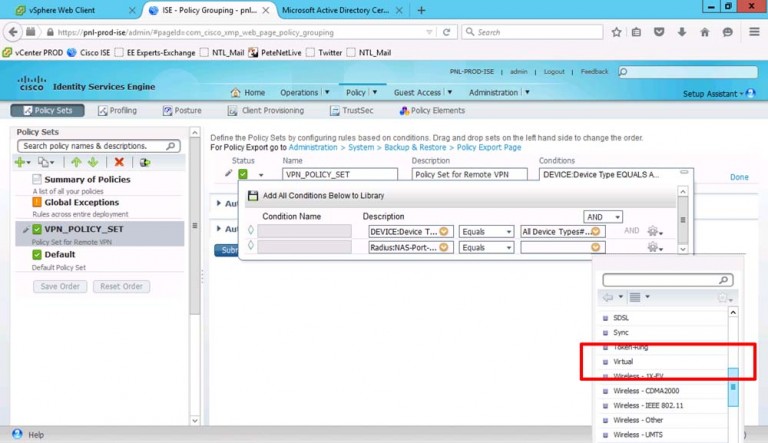Viewport: 768px width, 443px height.
Task: Click the Logout link
Action: pos(554,72)
